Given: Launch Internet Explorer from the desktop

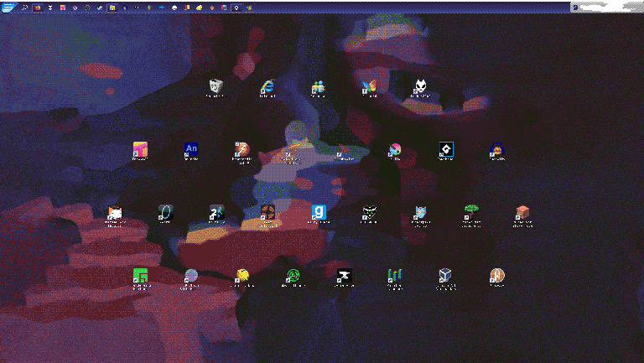Looking at the screenshot, I should click(267, 86).
